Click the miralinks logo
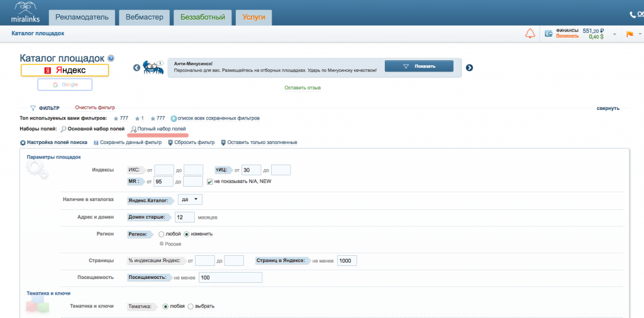Screen dimensions: 644x318 pyautogui.click(x=25, y=13)
